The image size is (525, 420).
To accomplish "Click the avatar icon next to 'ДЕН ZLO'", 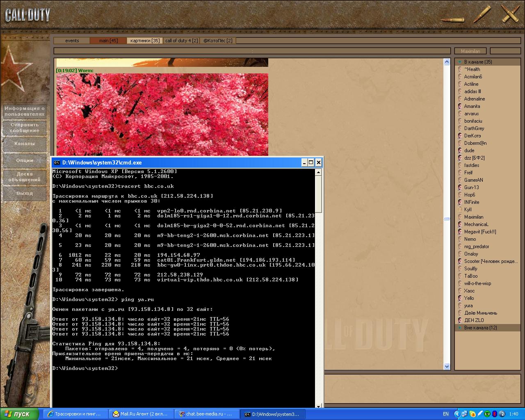I will tap(460, 320).
